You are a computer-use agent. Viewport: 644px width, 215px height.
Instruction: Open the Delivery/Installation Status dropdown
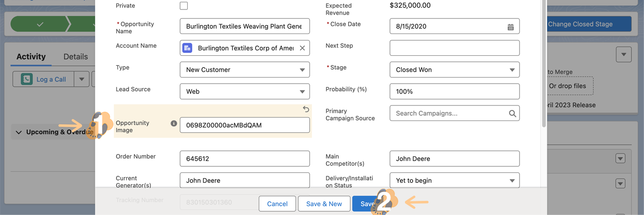tap(454, 181)
